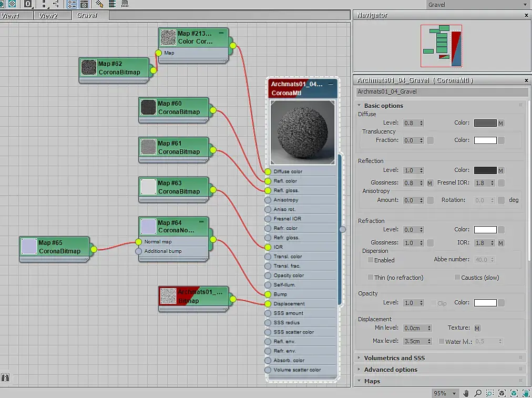Click the Pan hand tool in status bar
The image size is (532, 398).
click(466, 393)
